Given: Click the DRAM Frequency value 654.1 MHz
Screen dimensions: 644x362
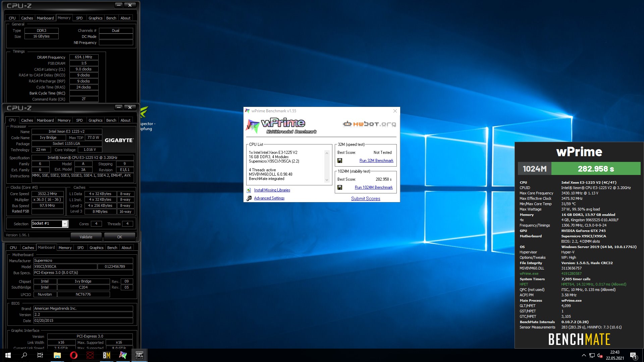Looking at the screenshot, I should (84, 57).
